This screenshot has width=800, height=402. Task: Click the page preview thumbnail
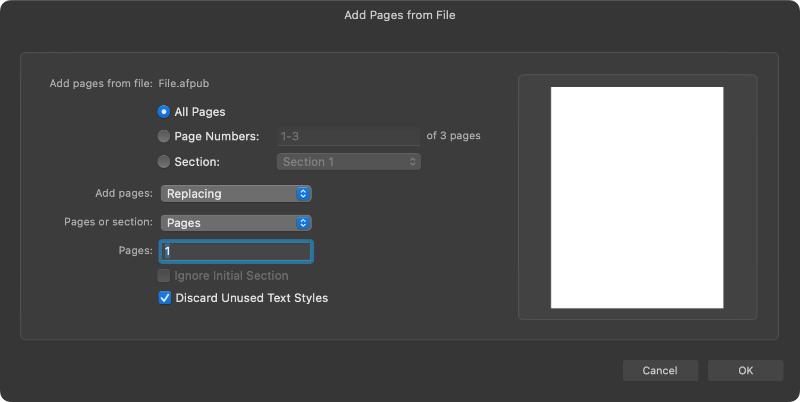click(637, 197)
